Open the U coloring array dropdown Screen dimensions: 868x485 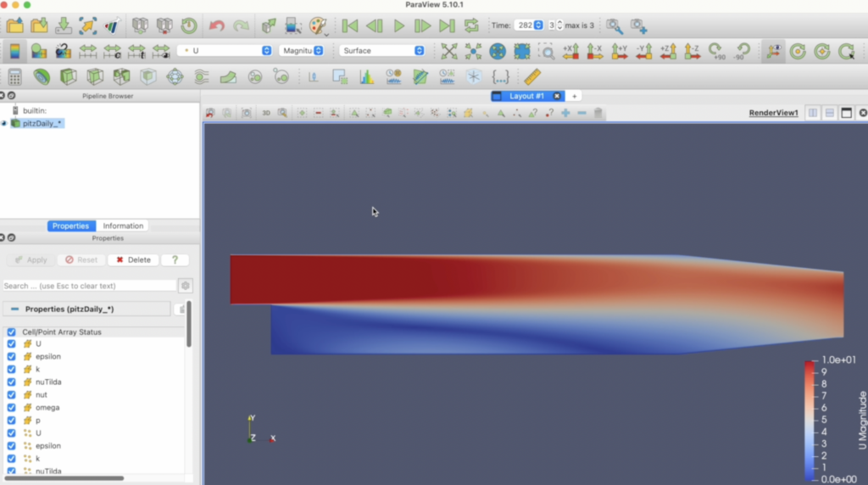[225, 50]
